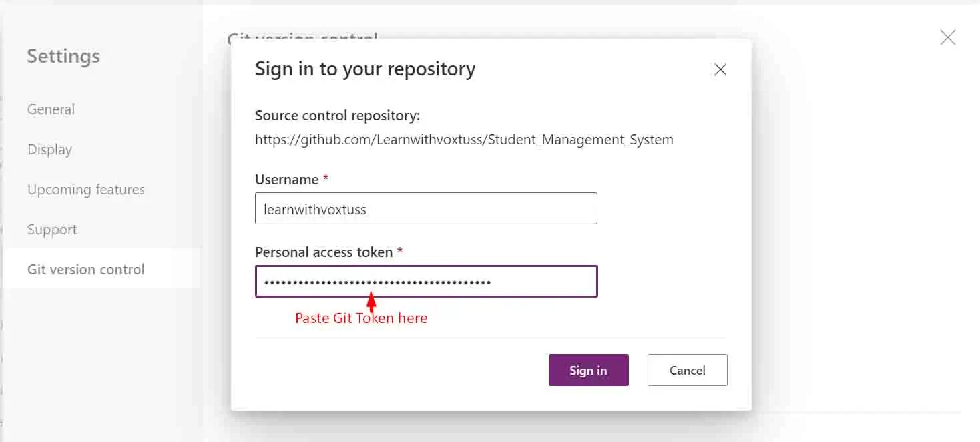Click the Source control repository label
This screenshot has width=980, height=442.
point(337,116)
